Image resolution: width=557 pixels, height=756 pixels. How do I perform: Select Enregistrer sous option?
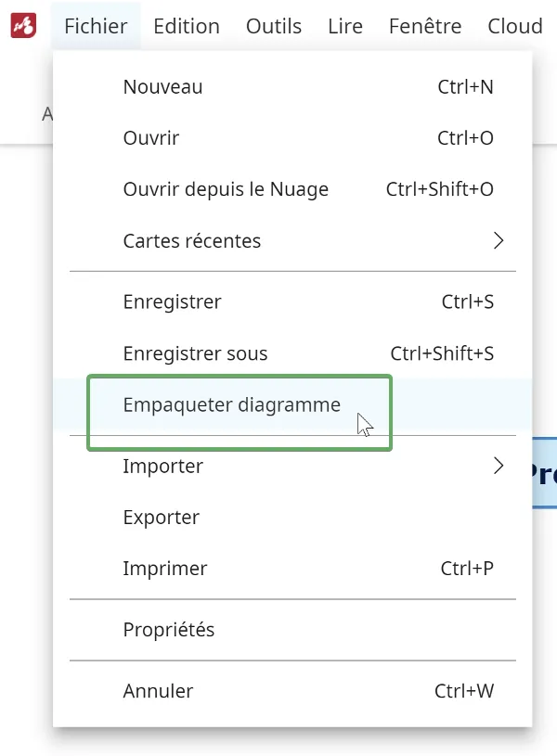coord(195,353)
